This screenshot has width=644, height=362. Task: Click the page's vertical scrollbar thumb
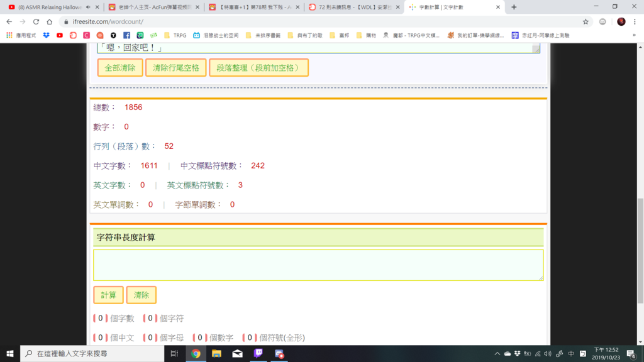click(640, 250)
